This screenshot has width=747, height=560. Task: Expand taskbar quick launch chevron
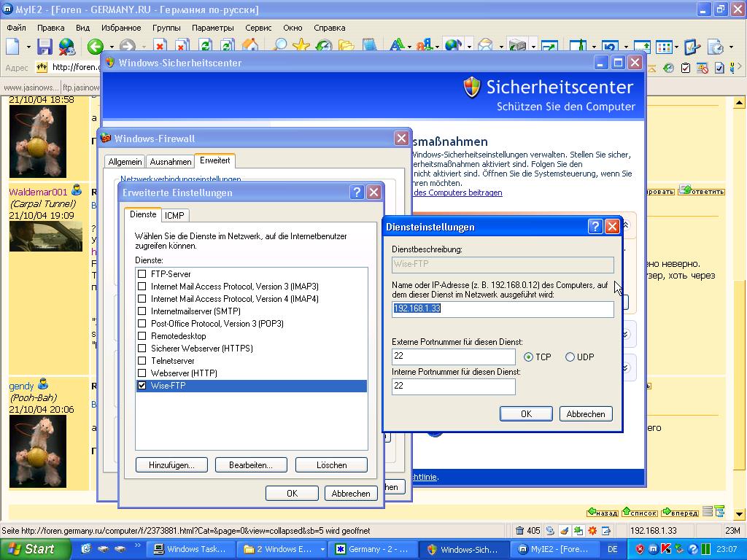coord(138,545)
